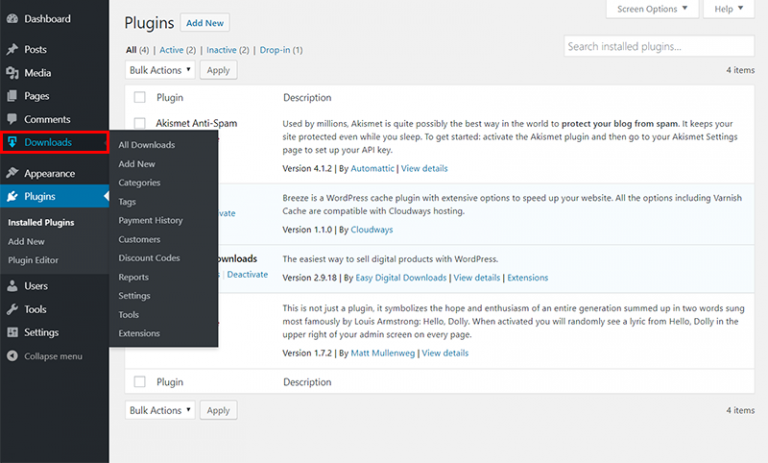Click the Posts pushpin icon
The image size is (768, 463).
pos(12,49)
